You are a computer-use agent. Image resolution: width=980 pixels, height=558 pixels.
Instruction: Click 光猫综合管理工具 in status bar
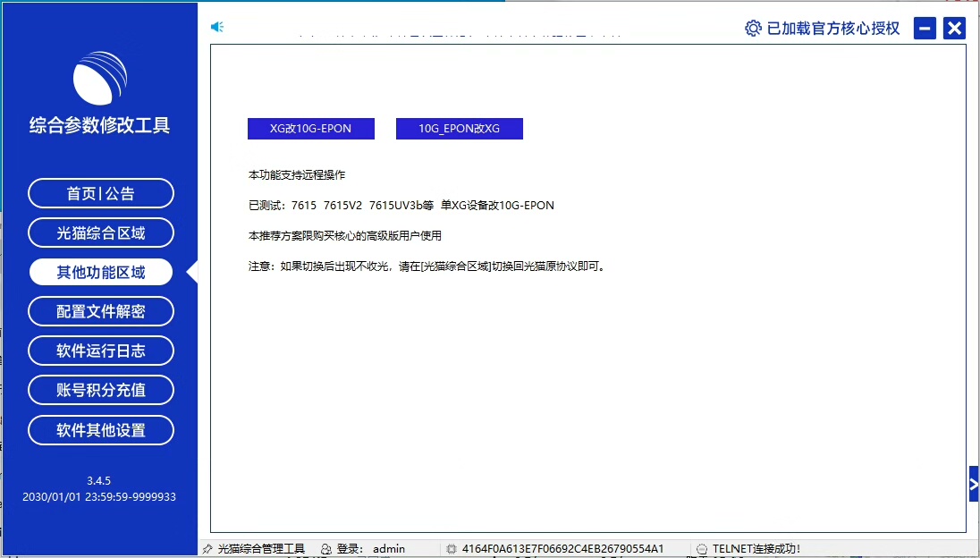click(x=261, y=549)
